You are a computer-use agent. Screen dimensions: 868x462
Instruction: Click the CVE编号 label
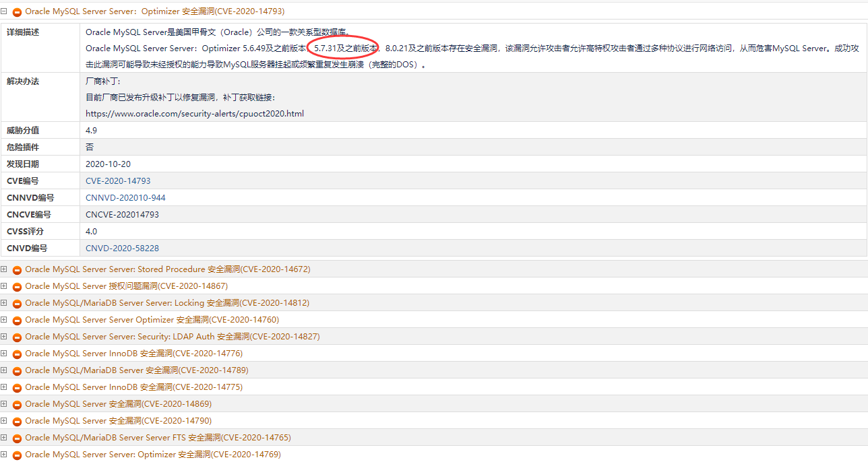(x=23, y=180)
